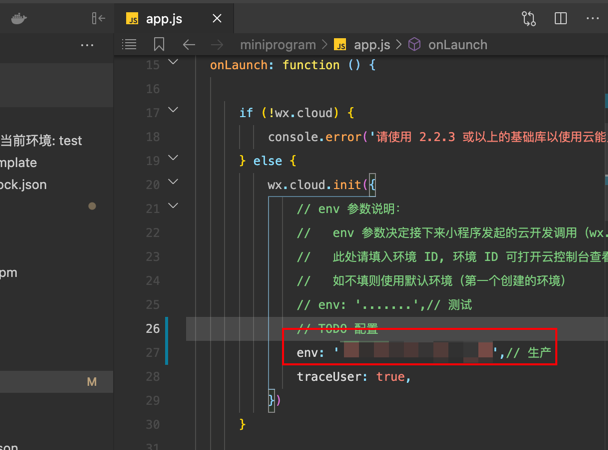This screenshot has height=450, width=608.
Task: Open editor more actions ellipsis menu
Action: click(x=592, y=18)
